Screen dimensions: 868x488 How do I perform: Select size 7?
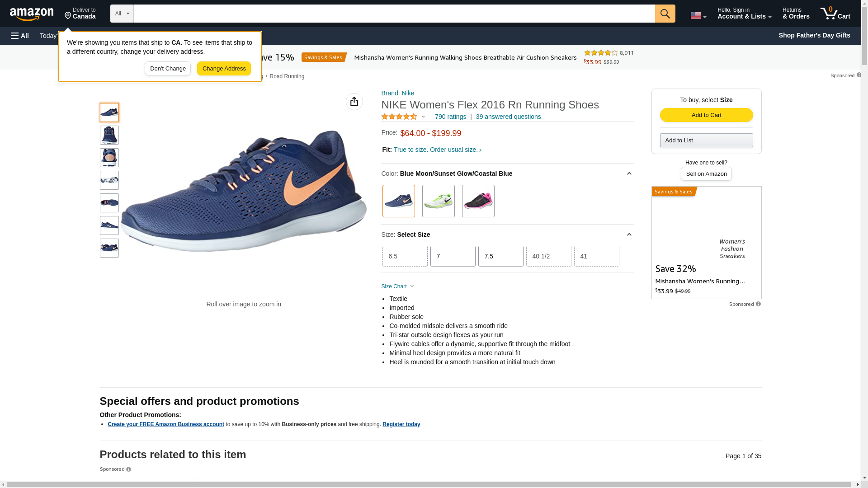pyautogui.click(x=453, y=256)
